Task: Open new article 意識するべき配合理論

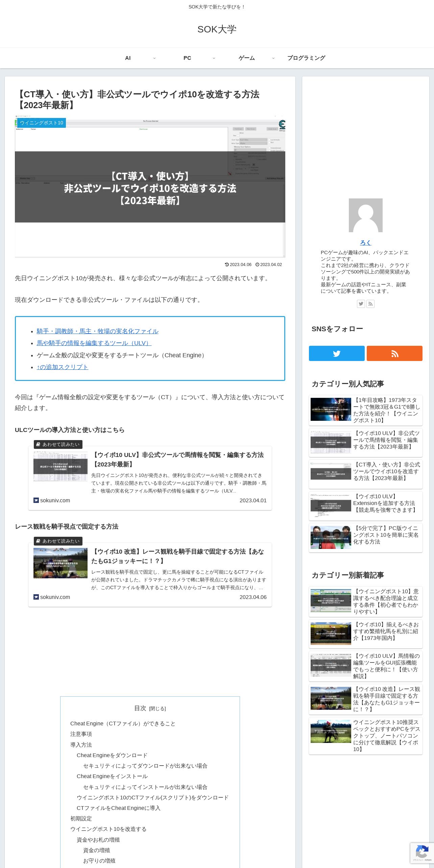Action: tap(366, 602)
